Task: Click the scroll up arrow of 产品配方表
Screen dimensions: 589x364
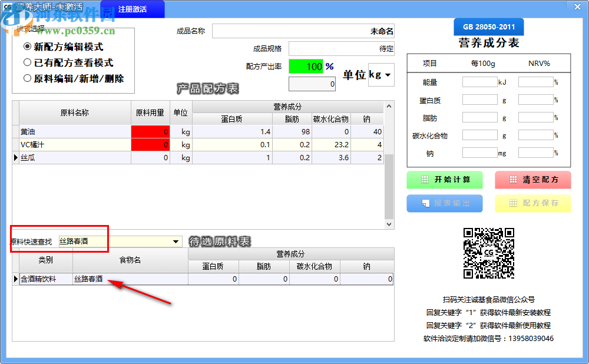Action: (389, 106)
